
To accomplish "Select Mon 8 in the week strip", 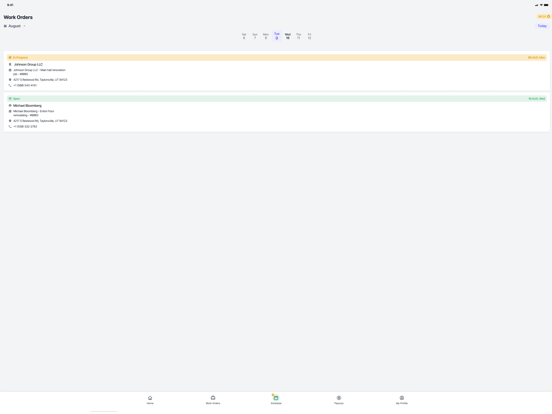I will [x=266, y=36].
